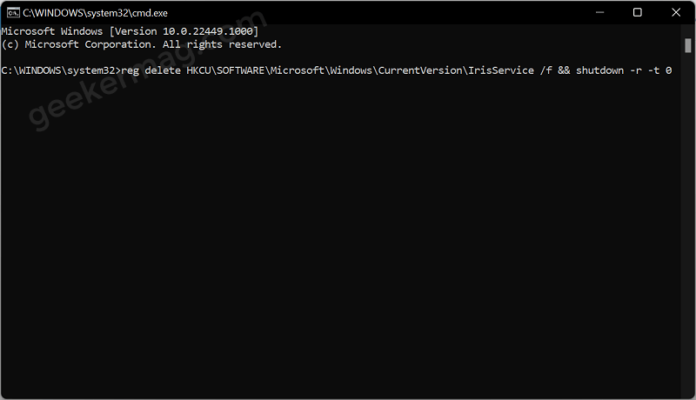
Task: Click the C:\WINDOWS\system32> prompt
Action: click(x=61, y=71)
